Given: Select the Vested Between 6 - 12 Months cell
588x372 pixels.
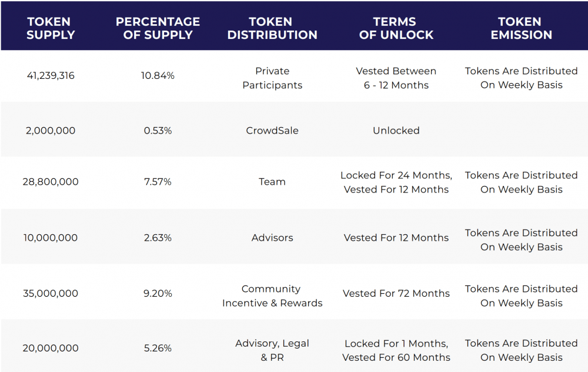Looking at the screenshot, I should [x=396, y=78].
